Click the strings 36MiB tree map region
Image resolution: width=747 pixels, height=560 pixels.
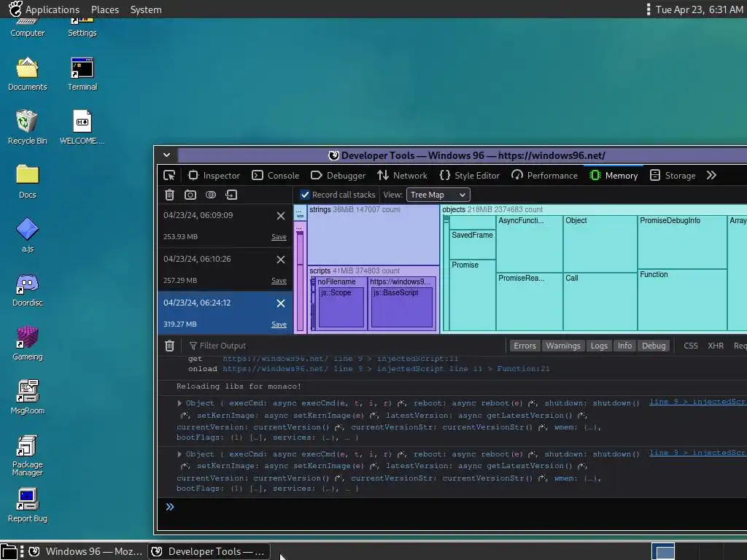[x=373, y=235]
